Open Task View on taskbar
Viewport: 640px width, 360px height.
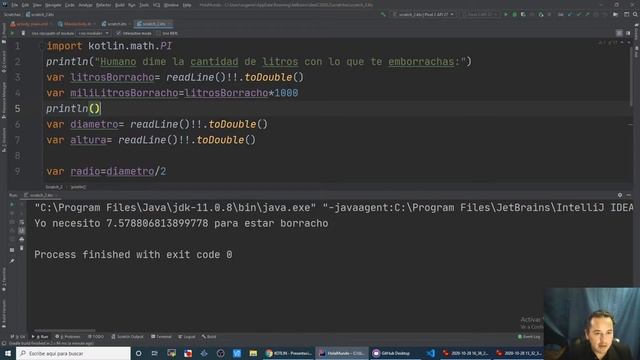point(155,353)
